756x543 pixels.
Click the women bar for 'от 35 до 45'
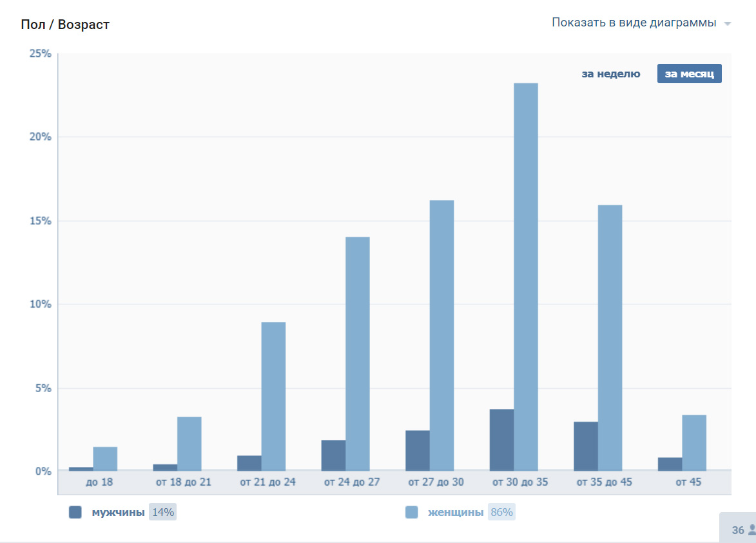tap(610, 337)
